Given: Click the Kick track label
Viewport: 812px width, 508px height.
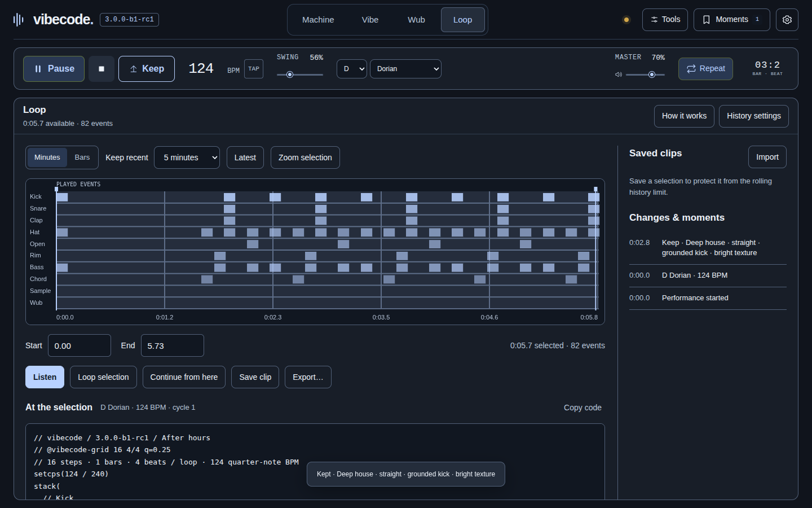Looking at the screenshot, I should (x=36, y=196).
